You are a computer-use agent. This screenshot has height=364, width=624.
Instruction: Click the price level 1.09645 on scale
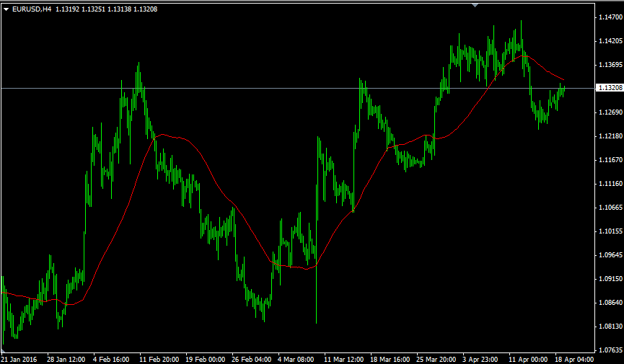click(610, 255)
